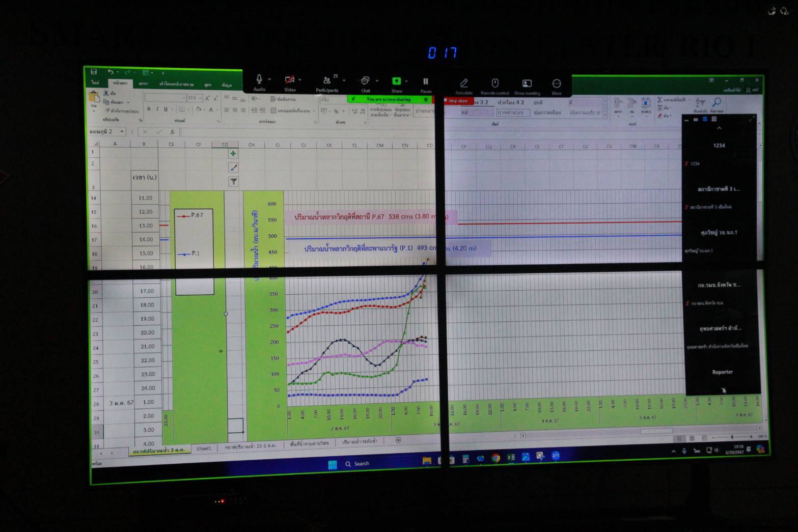Open the Page Layout ribbon tab
The width and height of the screenshot is (798, 532).
(176, 84)
